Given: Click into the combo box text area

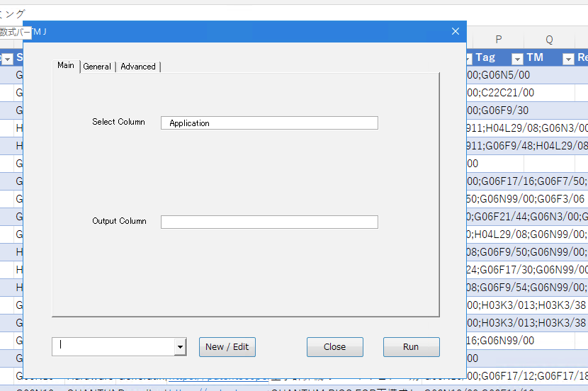Looking at the screenshot, I should pos(113,347).
